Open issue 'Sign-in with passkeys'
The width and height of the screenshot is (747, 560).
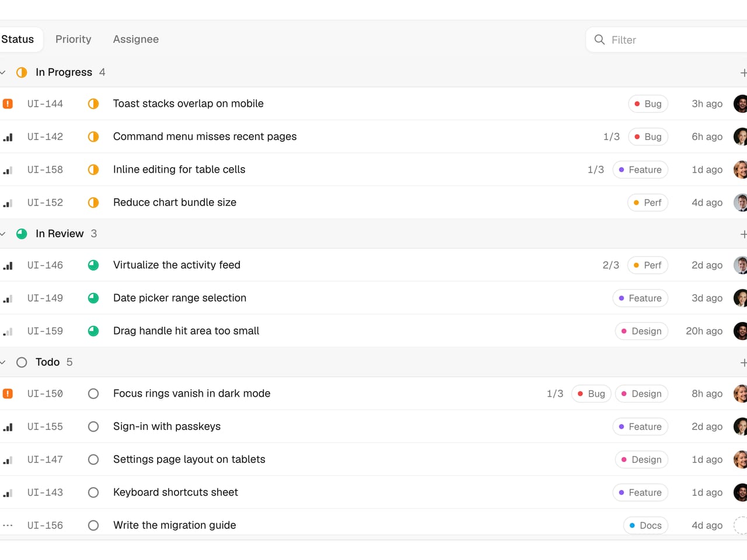click(167, 426)
